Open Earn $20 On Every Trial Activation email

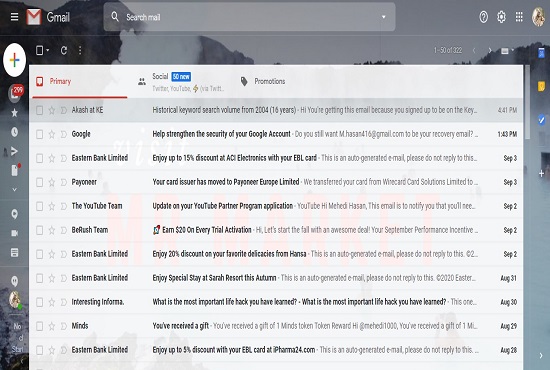point(276,230)
